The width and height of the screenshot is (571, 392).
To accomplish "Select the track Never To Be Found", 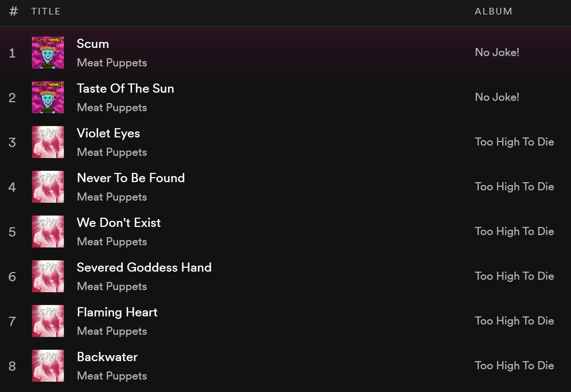I will point(131,178).
